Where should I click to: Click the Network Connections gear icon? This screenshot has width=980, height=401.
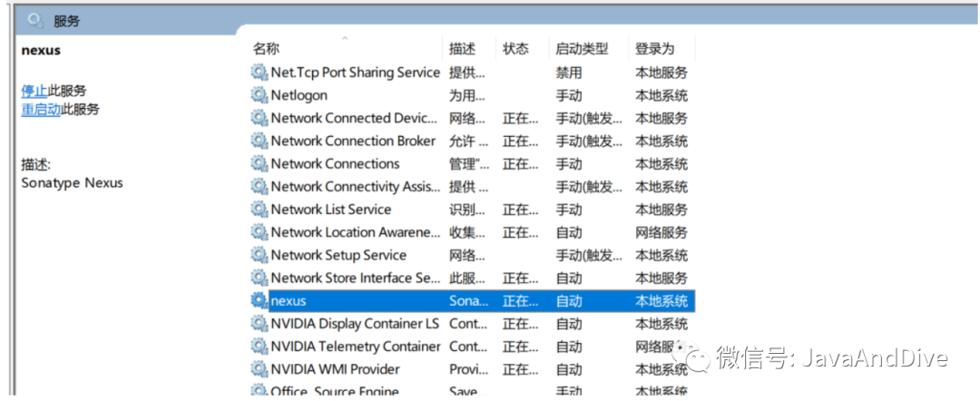[x=260, y=164]
